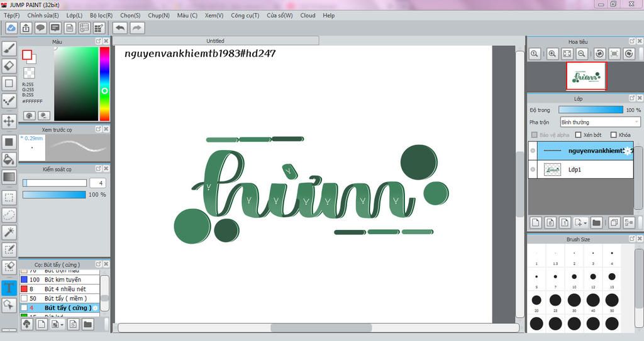The width and height of the screenshot is (644, 341).
Task: Toggle visibility of nguyenvankhiemtb text layer
Action: (x=533, y=151)
